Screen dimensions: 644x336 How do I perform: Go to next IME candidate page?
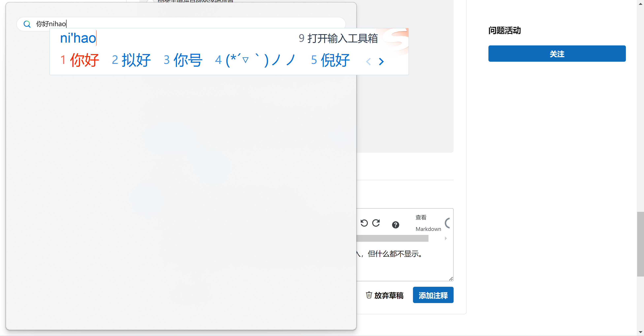click(x=381, y=61)
